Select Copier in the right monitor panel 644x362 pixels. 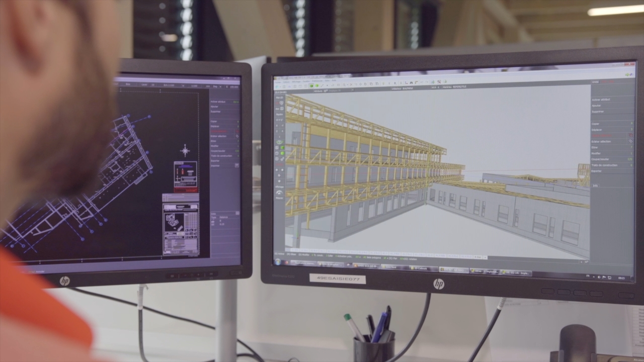click(596, 124)
